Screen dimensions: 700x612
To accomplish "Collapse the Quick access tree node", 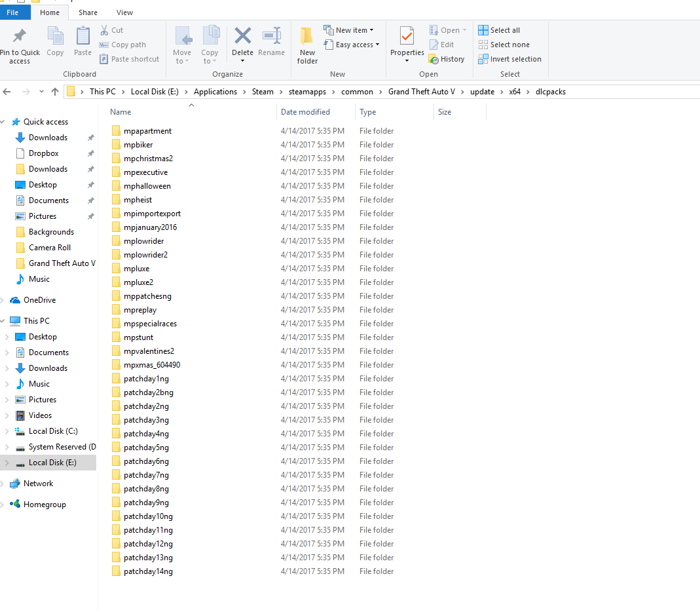I will coord(3,121).
